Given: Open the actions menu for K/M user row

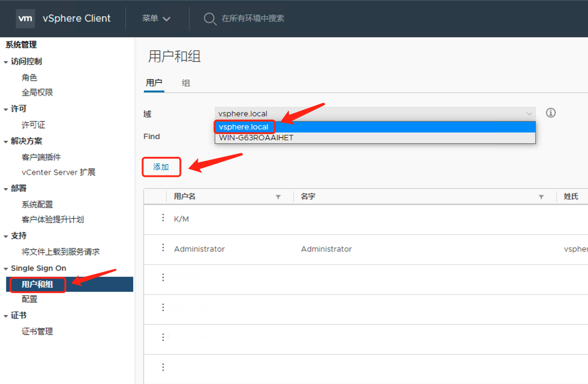Looking at the screenshot, I should pos(163,218).
